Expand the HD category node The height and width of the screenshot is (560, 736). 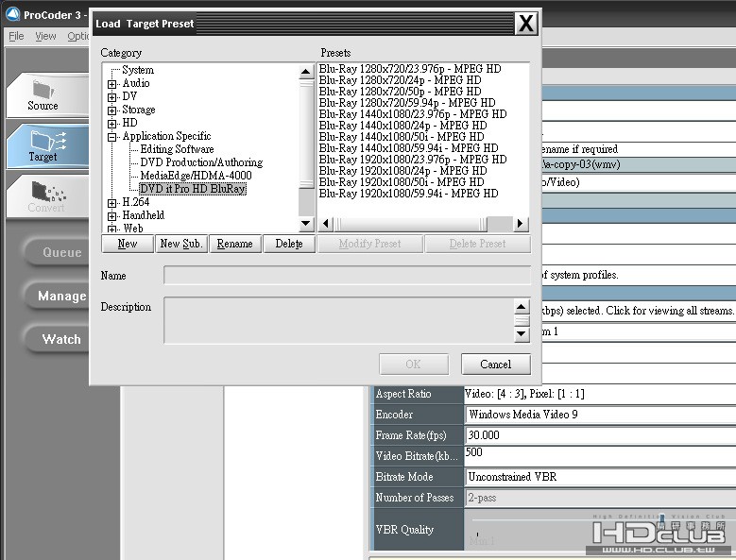pos(111,124)
